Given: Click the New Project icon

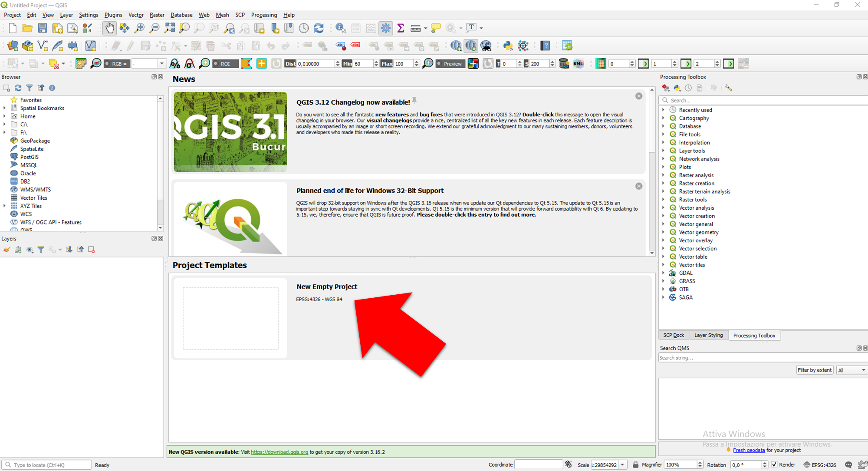Looking at the screenshot, I should pyautogui.click(x=13, y=28).
